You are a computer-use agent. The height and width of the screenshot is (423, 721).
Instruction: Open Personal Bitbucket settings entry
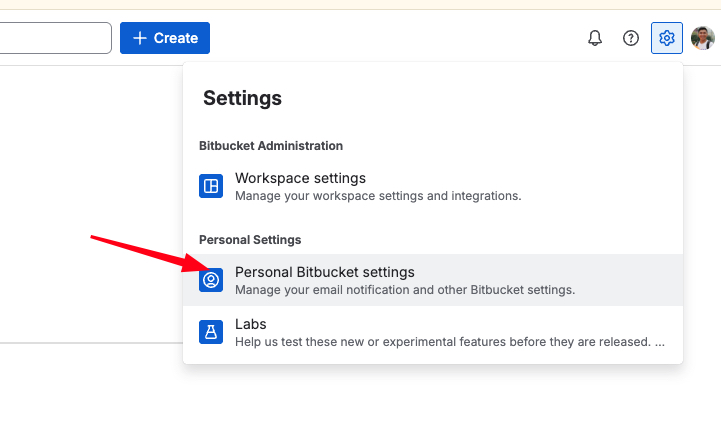tap(433, 280)
